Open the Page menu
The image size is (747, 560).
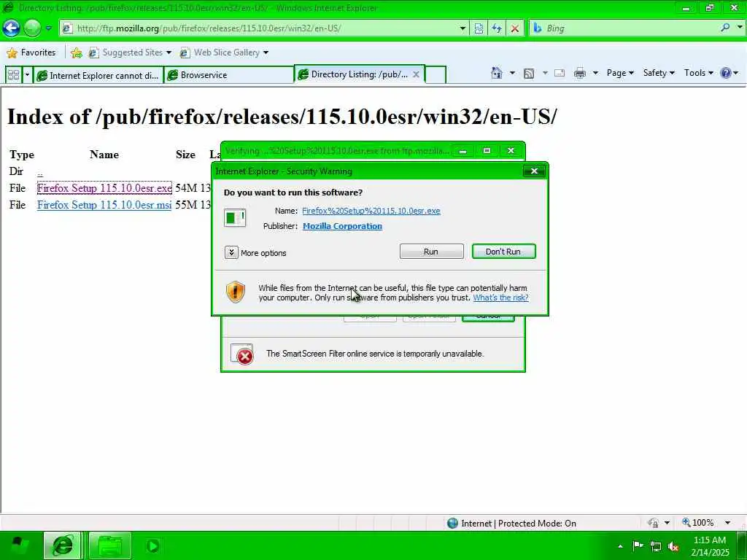tap(620, 73)
